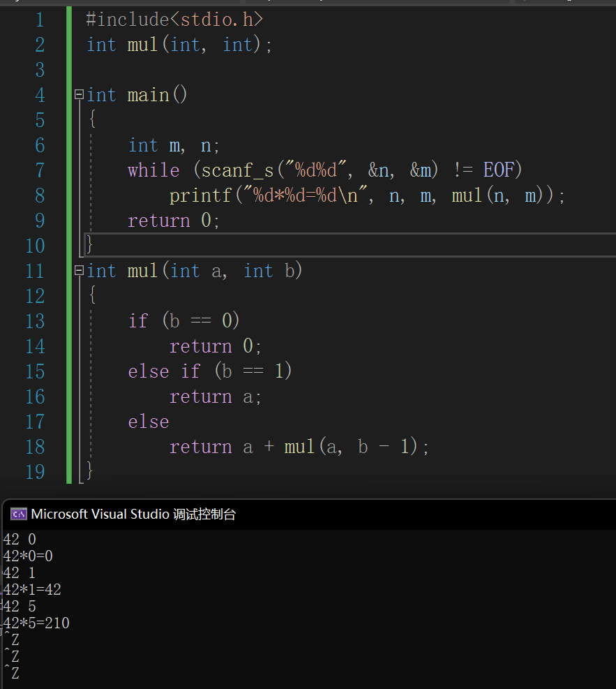This screenshot has width=616, height=689.
Task: Click console output line '42*0=0'
Action: coord(28,556)
